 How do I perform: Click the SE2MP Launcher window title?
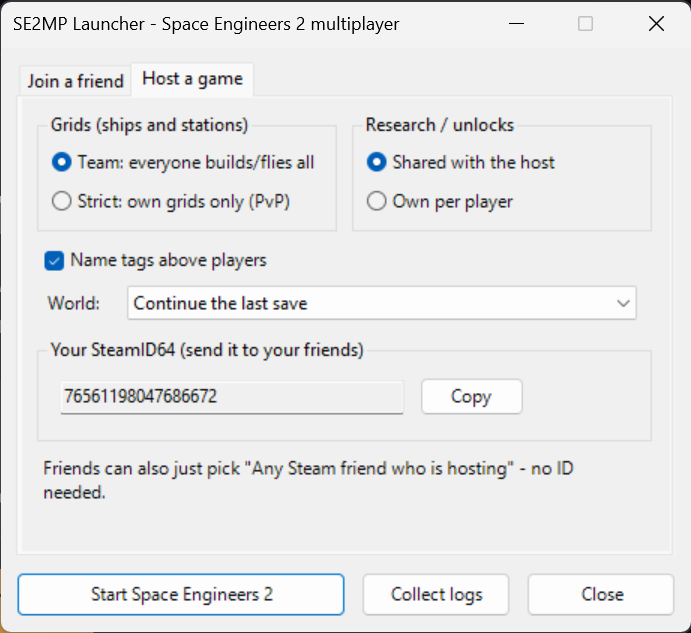coord(206,24)
